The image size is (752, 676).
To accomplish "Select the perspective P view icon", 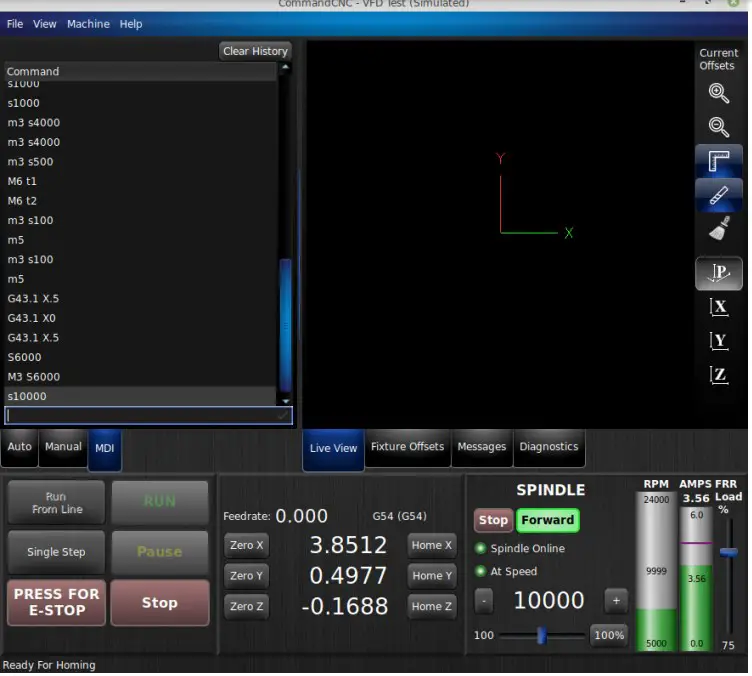I will pyautogui.click(x=718, y=272).
